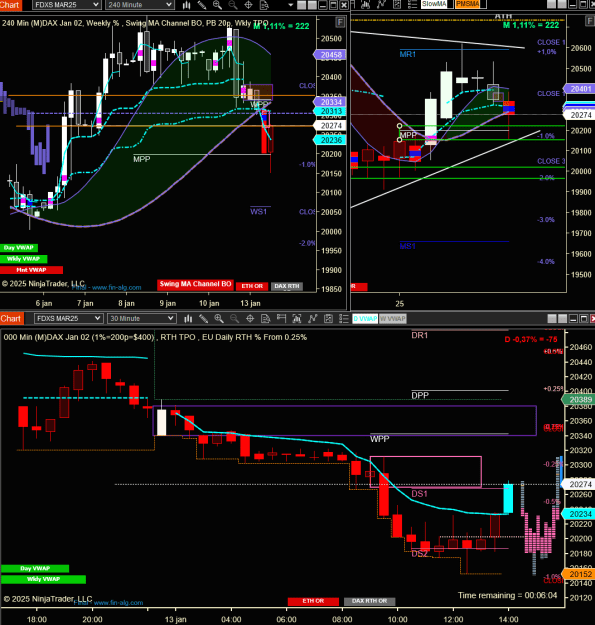Viewport: 595px width, 625px height.
Task: Open properties icon in 30 Minute chart
Action: pos(328,318)
